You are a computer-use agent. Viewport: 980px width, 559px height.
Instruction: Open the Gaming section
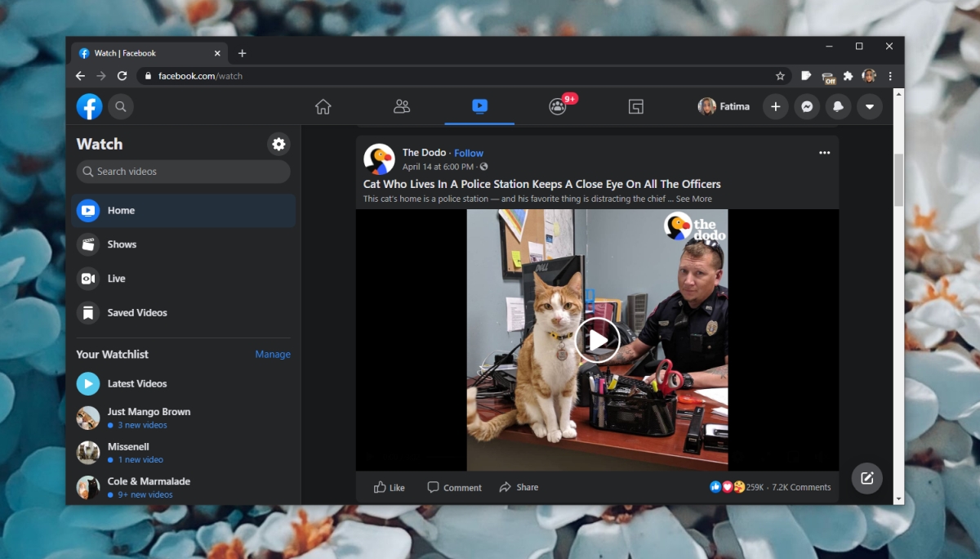636,106
